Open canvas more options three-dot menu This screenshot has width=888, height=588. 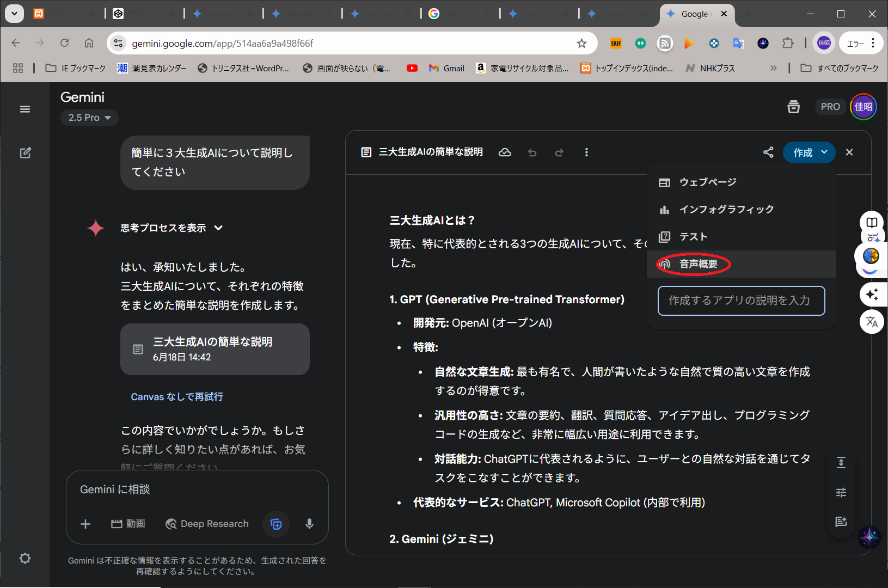click(586, 152)
